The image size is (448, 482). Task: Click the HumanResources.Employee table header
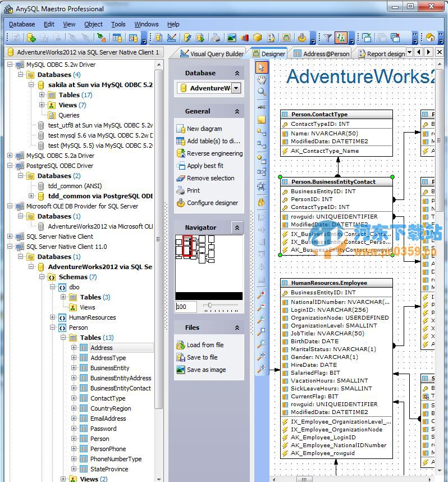(336, 283)
